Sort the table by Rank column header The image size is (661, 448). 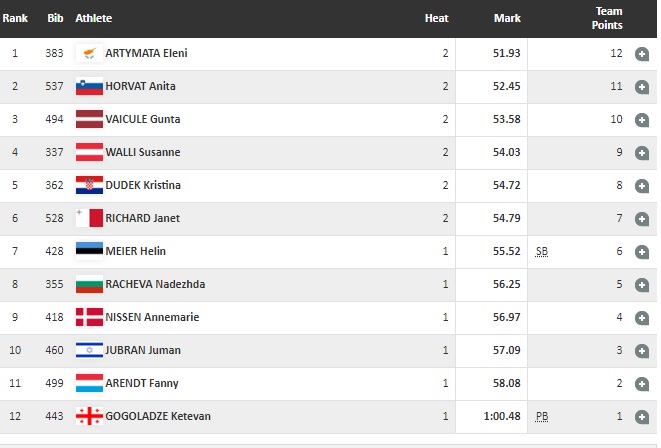[15, 18]
